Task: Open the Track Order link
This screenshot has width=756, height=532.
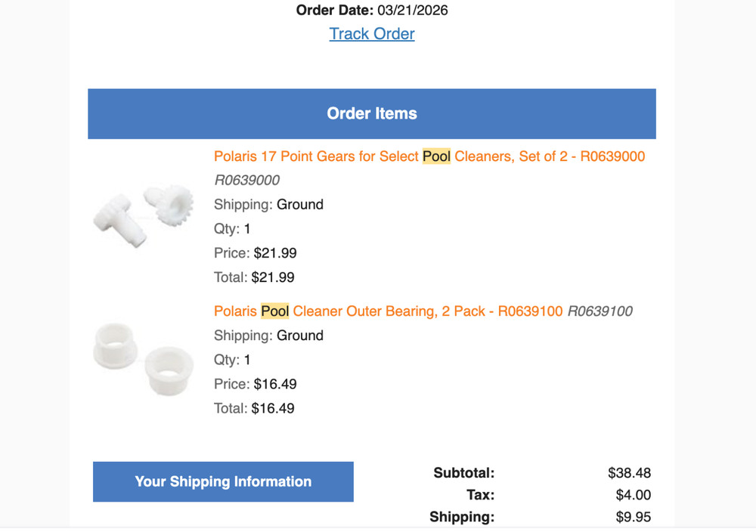Action: (372, 34)
